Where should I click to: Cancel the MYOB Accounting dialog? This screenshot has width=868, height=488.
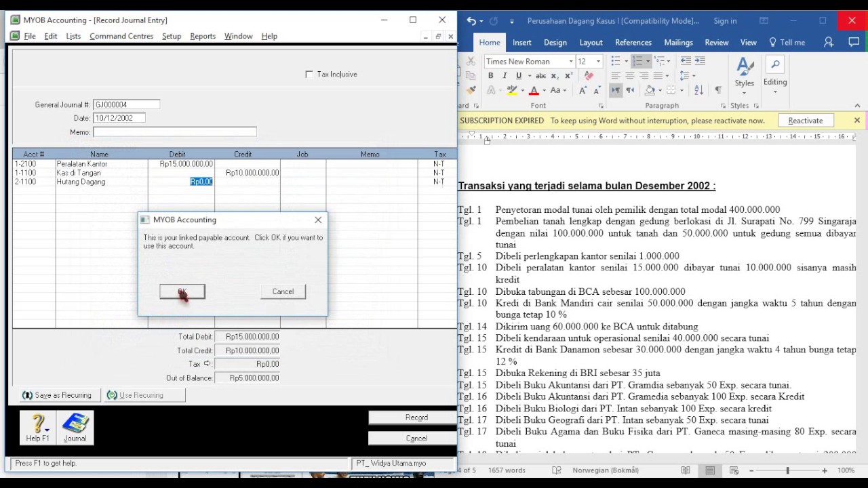pyautogui.click(x=283, y=291)
